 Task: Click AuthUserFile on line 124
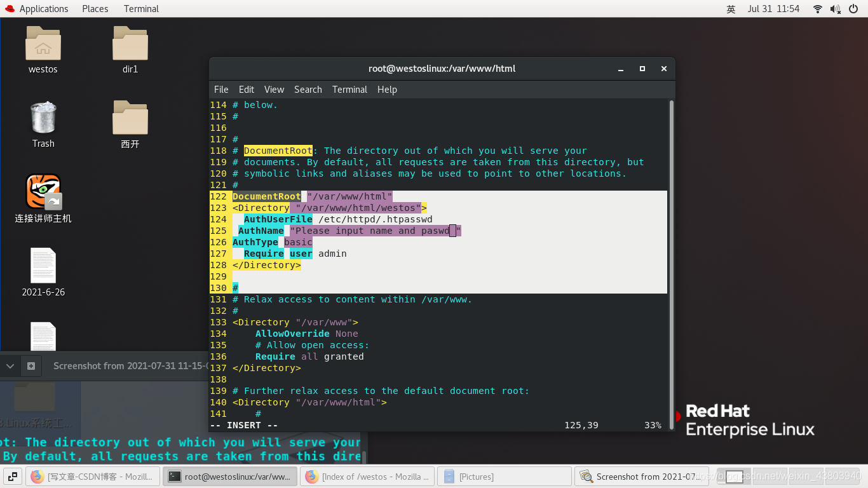278,219
